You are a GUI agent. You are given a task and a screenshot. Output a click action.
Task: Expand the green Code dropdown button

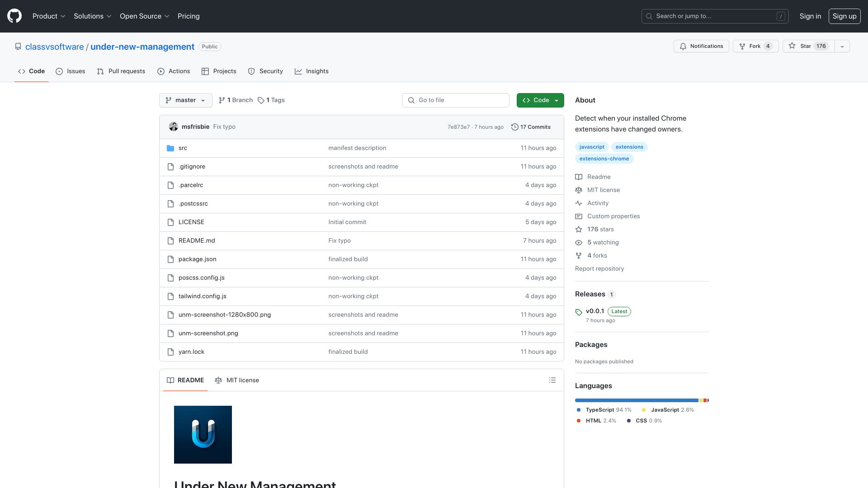tap(540, 100)
